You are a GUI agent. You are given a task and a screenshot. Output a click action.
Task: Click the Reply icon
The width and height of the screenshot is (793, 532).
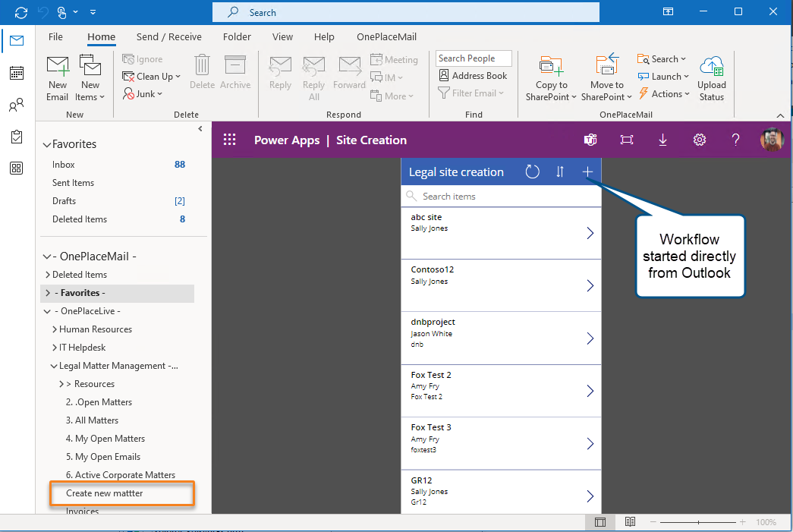click(x=280, y=66)
